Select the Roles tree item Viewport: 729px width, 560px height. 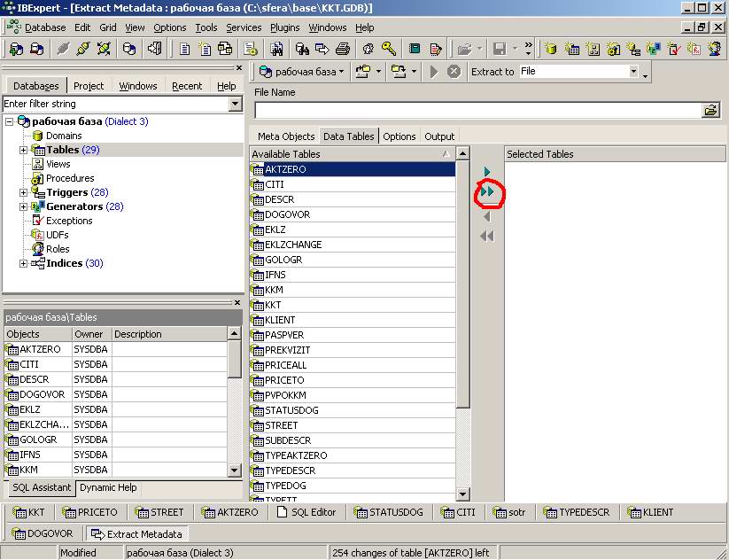click(x=58, y=249)
